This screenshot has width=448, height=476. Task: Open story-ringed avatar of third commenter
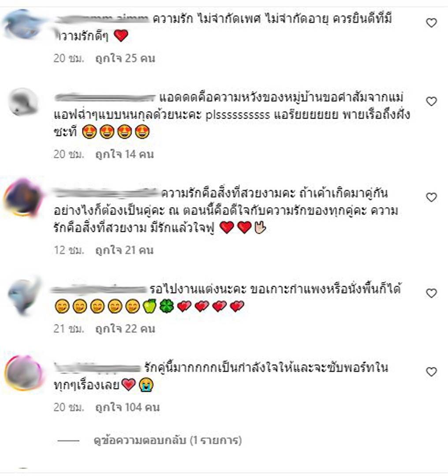23,197
